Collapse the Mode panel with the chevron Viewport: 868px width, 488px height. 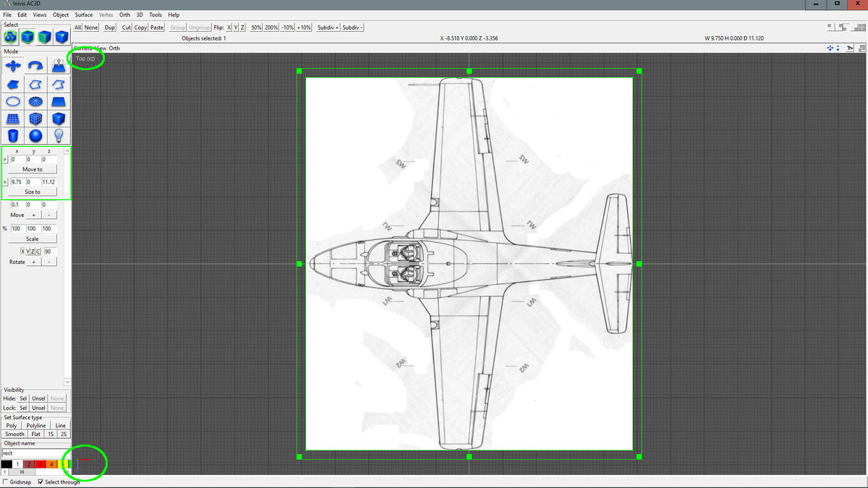(x=67, y=382)
